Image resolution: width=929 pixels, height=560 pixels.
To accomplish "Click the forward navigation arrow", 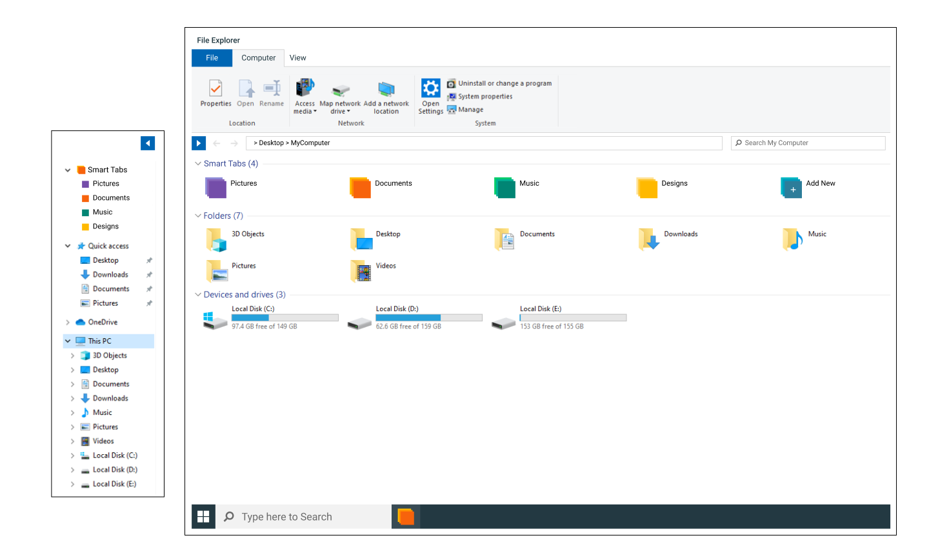I will 234,143.
